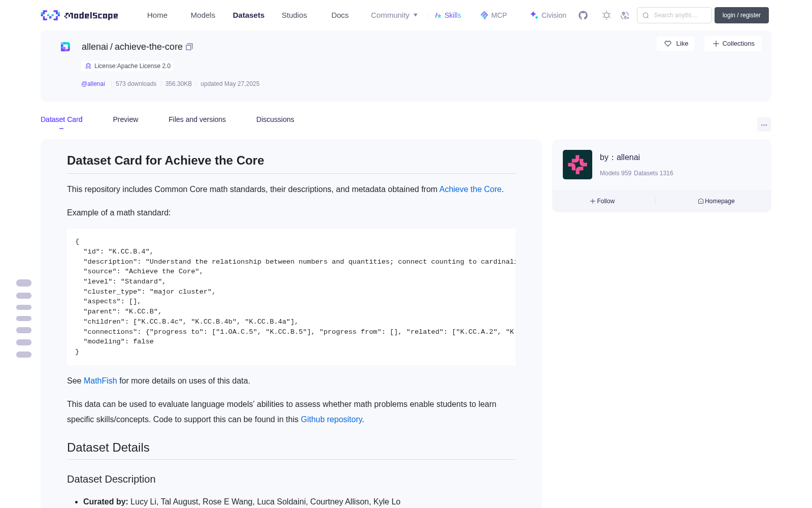This screenshot has height=508, width=812.
Task: Follow the MathFish link
Action: 100,380
